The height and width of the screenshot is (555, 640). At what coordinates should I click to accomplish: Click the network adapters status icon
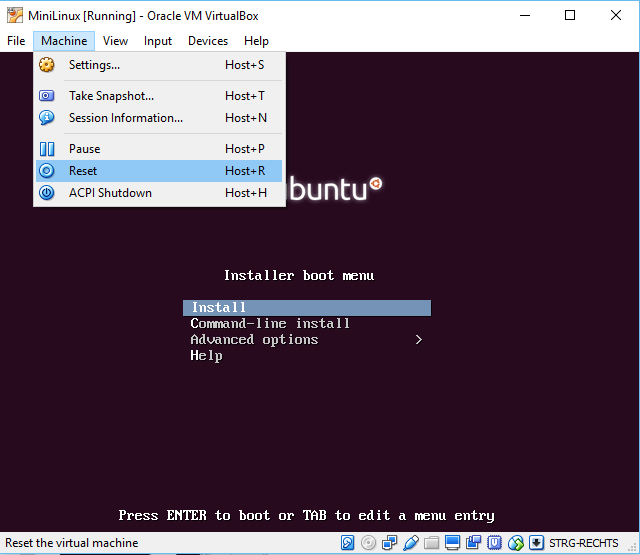point(389,543)
